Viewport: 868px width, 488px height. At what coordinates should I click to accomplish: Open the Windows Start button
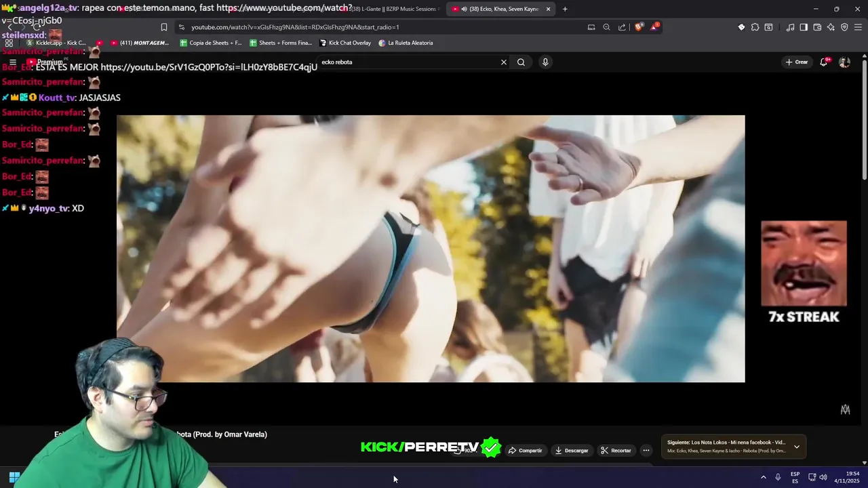pos(14,477)
